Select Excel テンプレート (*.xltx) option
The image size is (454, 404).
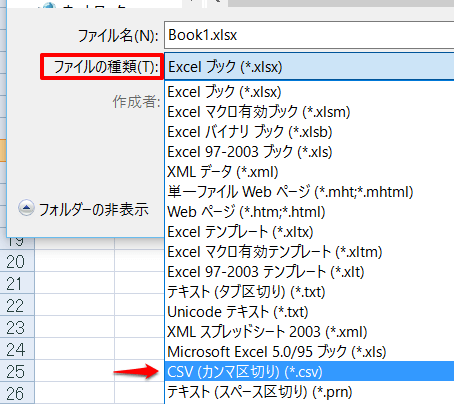pyautogui.click(x=309, y=232)
